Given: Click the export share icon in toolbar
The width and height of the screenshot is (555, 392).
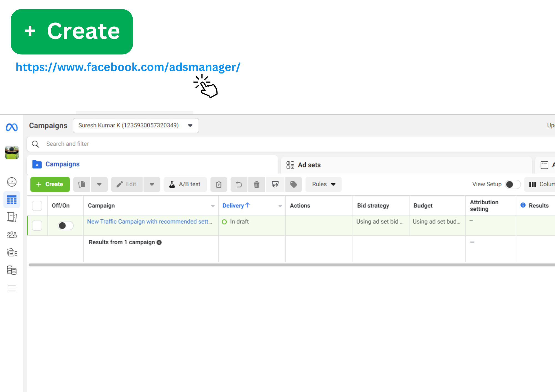Looking at the screenshot, I should tap(275, 184).
